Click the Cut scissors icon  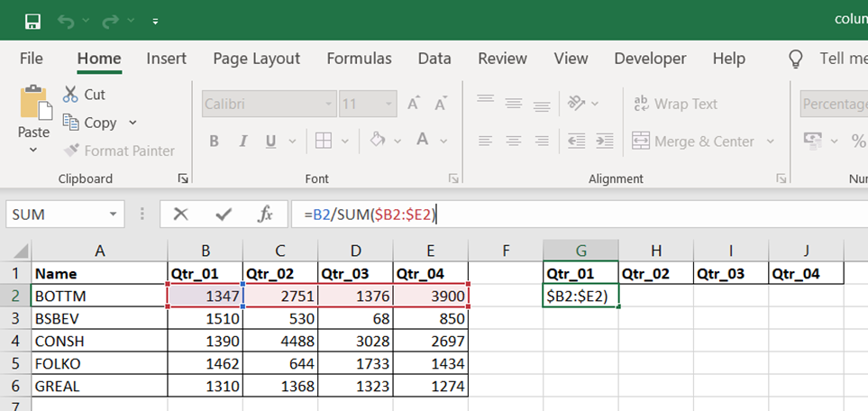pos(70,95)
